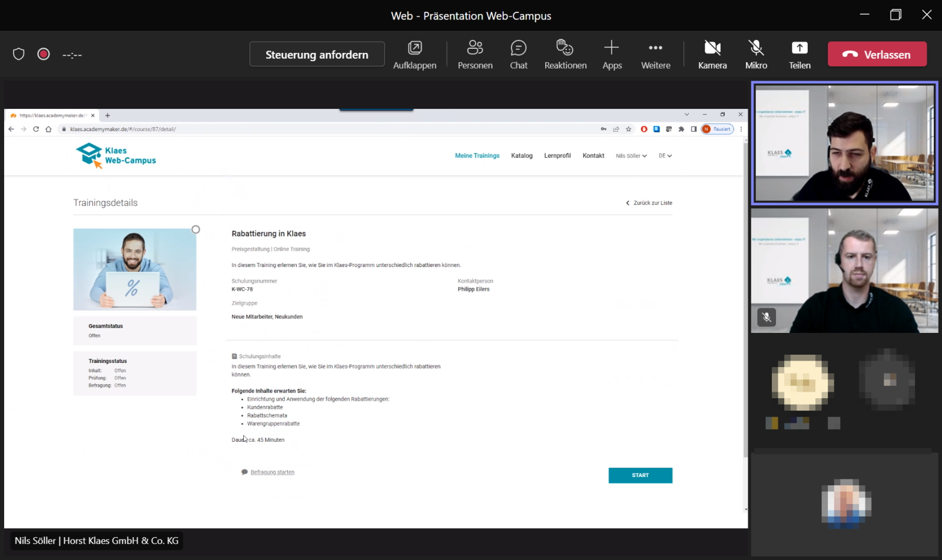Open the Kontakt menu item

(593, 156)
